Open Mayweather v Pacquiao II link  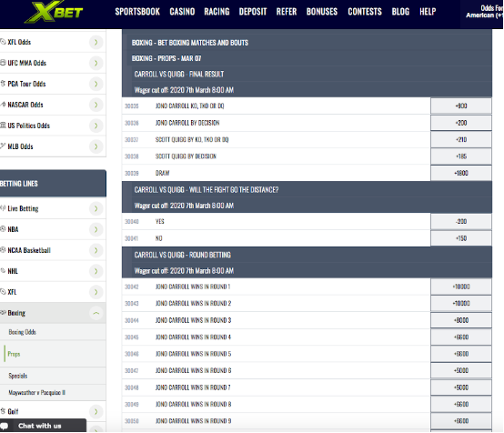coord(37,392)
